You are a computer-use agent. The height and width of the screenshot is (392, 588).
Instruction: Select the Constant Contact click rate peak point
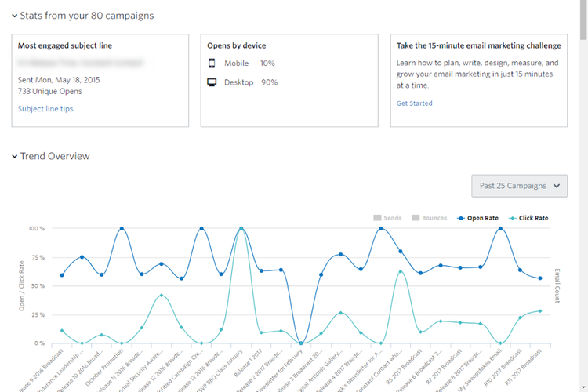click(x=401, y=272)
